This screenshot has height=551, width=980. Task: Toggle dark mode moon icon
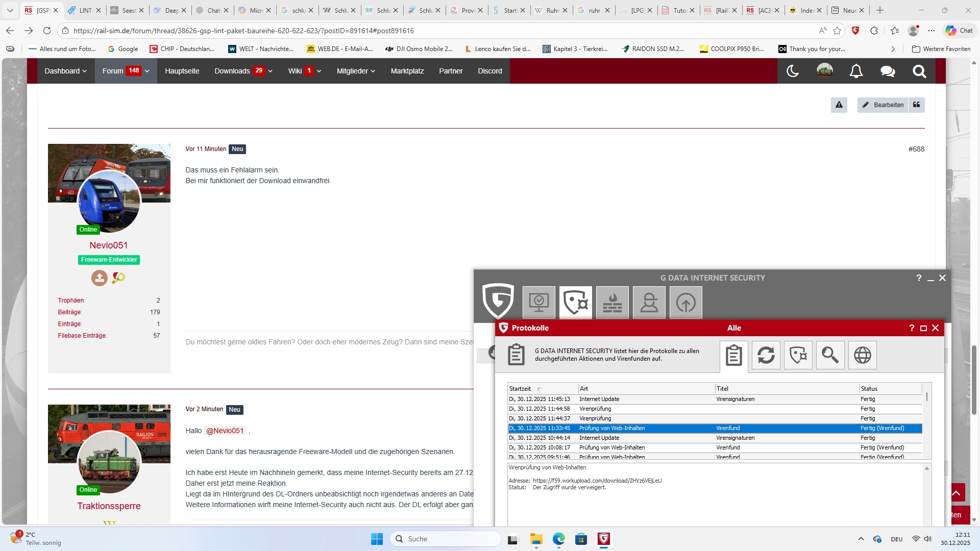pyautogui.click(x=792, y=71)
